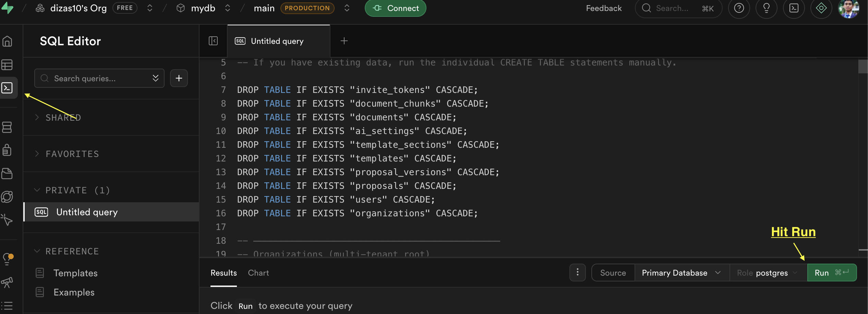Viewport: 868px width, 314px height.
Task: Click the dizas10's Org breadcrumb link
Action: point(79,8)
